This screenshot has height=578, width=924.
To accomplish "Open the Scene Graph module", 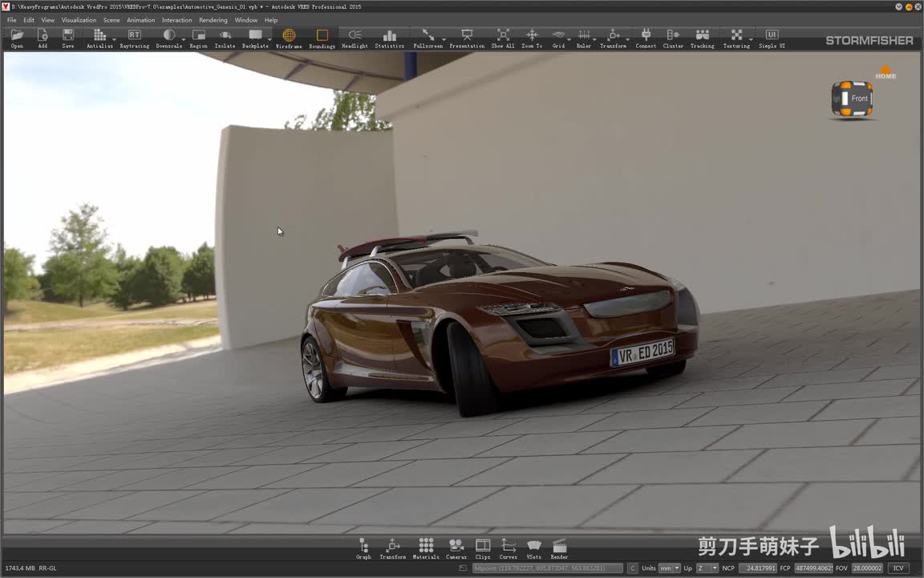I will pos(363,548).
